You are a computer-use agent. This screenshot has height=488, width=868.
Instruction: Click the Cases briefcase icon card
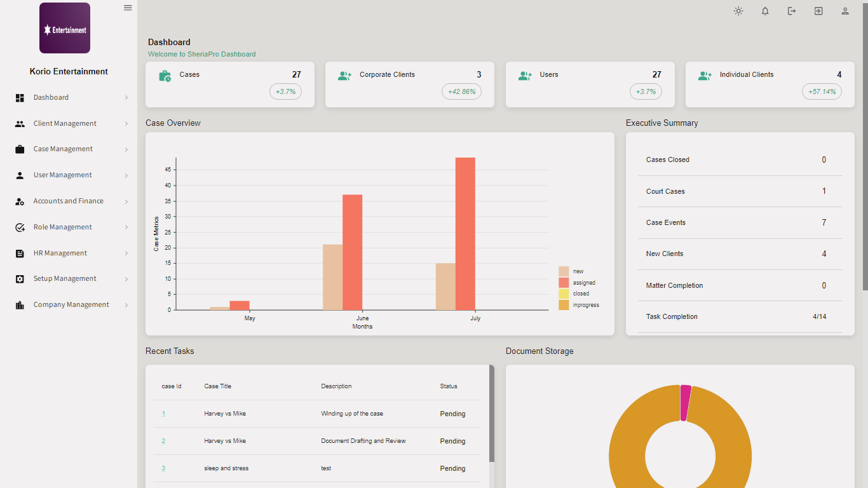coord(165,76)
